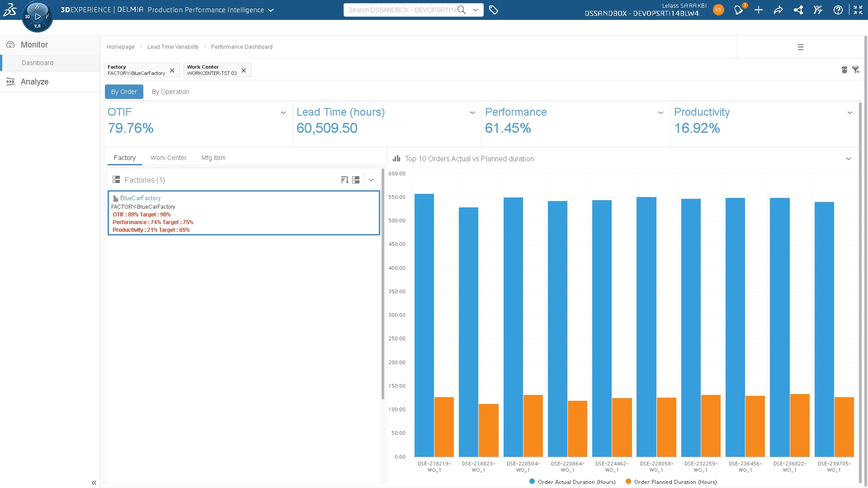Switch to By Operation view
Screen dimensions: 868x488
pos(170,92)
